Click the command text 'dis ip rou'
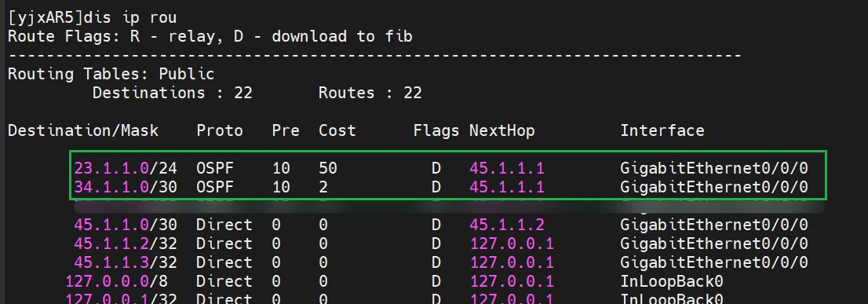The width and height of the screenshot is (868, 304). pyautogui.click(x=130, y=18)
